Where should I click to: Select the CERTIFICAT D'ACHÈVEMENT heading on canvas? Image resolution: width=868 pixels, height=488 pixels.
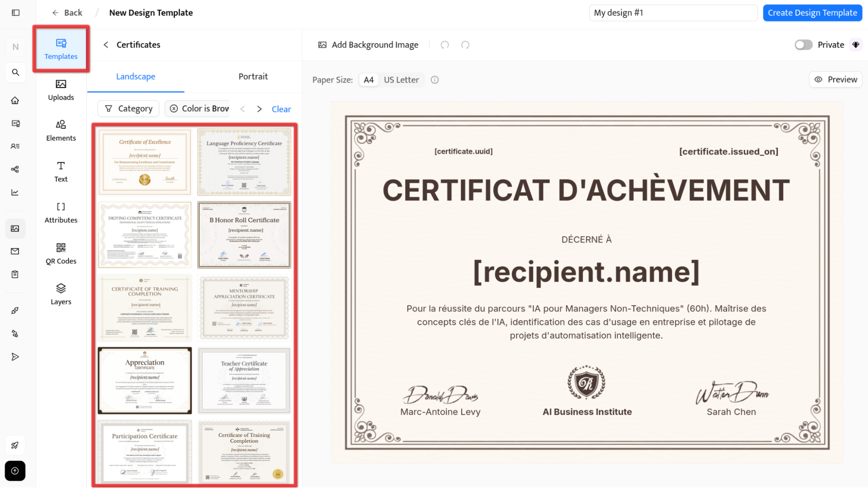click(586, 190)
